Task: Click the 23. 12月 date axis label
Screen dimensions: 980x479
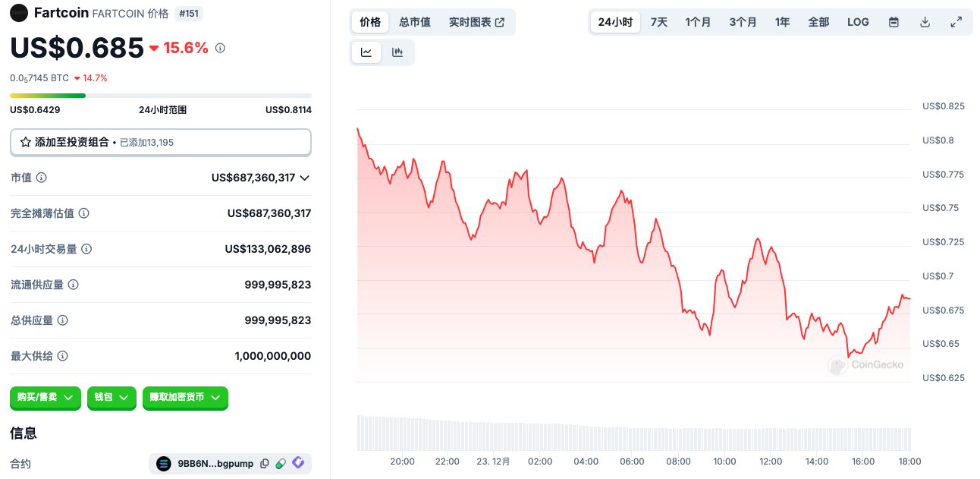Action: [x=493, y=462]
